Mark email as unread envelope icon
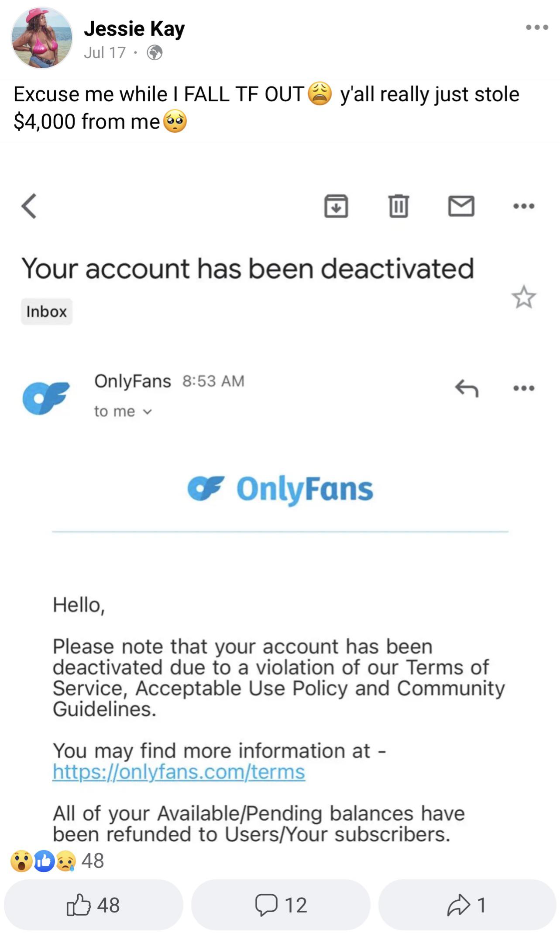The width and height of the screenshot is (560, 933). (461, 206)
